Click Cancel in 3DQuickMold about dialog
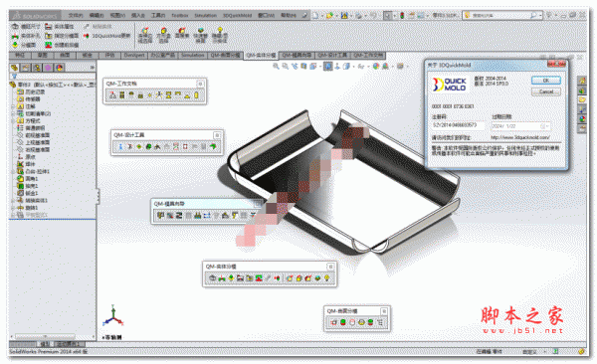The height and width of the screenshot is (364, 597). (x=545, y=91)
